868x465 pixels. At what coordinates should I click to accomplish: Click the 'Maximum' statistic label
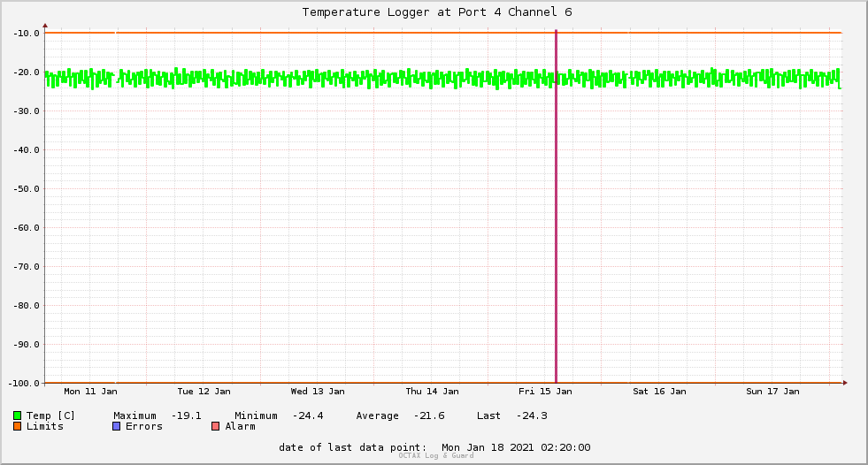tap(135, 415)
